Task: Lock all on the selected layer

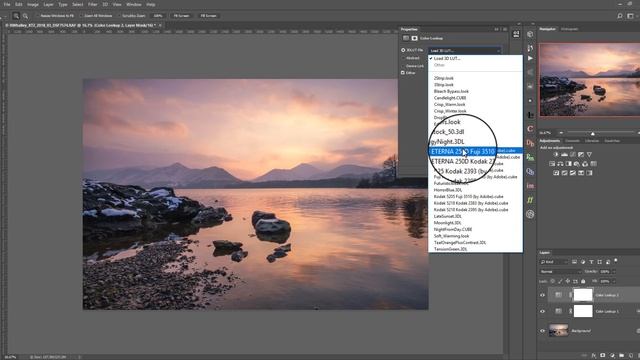Action: tap(583, 281)
